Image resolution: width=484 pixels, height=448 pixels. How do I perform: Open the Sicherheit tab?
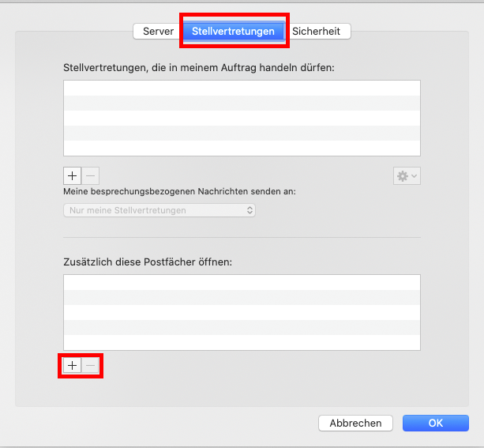pos(316,32)
